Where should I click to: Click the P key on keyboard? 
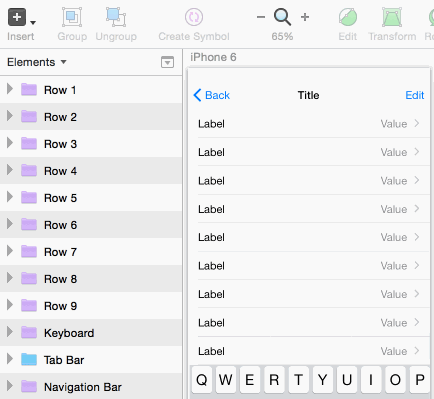coord(420,380)
